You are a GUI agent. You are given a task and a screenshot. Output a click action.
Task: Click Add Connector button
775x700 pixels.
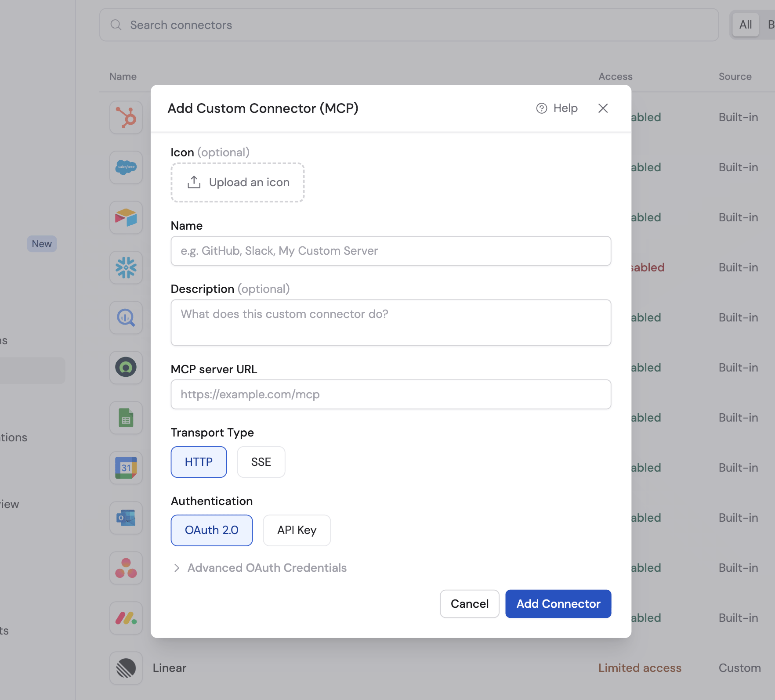[x=558, y=604]
